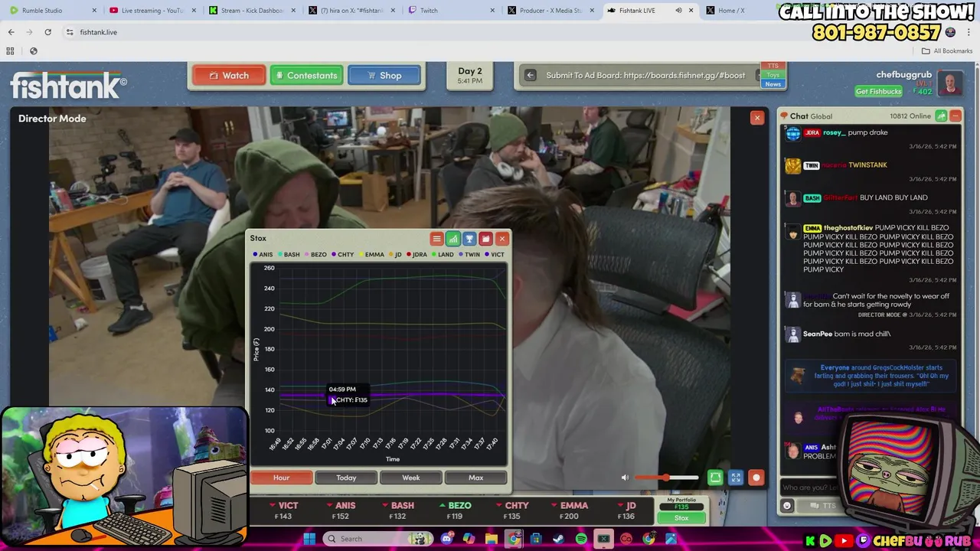Select the EMMA stock ticker
Image resolution: width=980 pixels, height=551 pixels.
tap(570, 510)
